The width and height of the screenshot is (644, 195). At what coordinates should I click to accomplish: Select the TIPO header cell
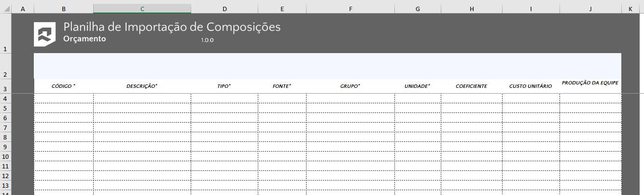(224, 86)
